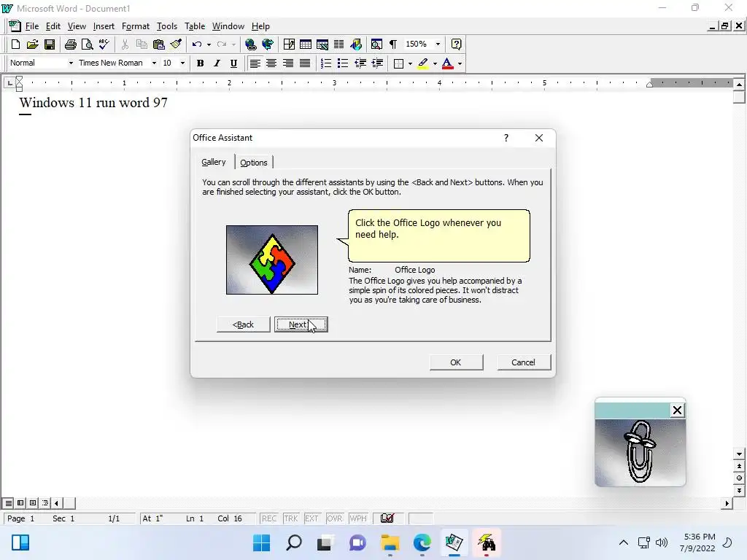Screen dimensions: 747x560
Task: Apply red font color
Action: [x=447, y=63]
